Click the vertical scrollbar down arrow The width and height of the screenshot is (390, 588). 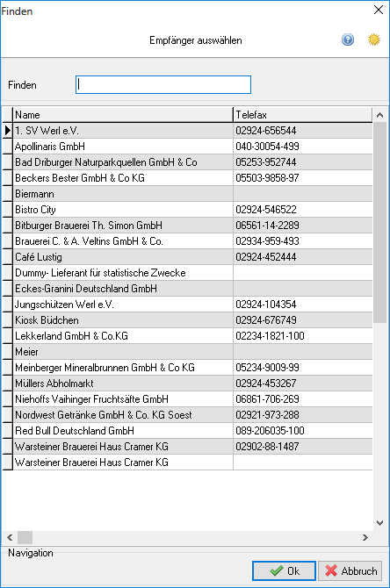[379, 523]
